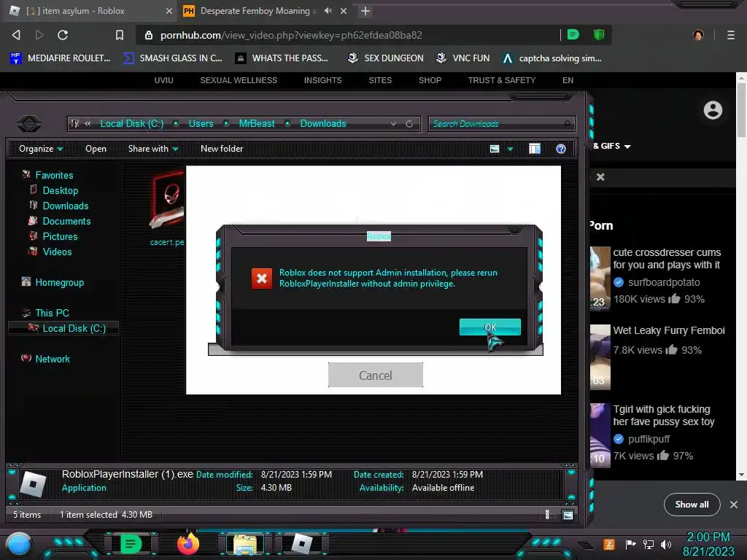The image size is (747, 560).
Task: Click the green chat extension icon
Action: [573, 34]
